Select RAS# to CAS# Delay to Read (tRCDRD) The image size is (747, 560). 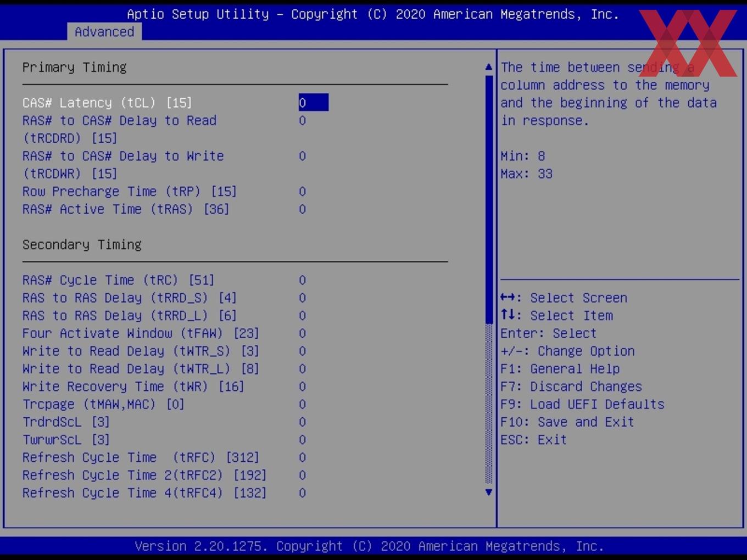[x=119, y=129]
